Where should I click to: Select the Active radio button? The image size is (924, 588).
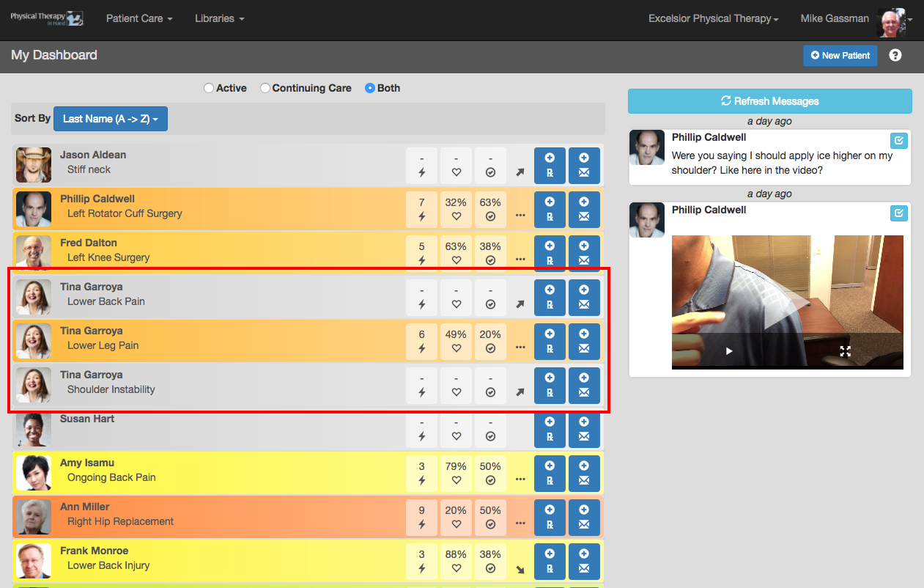point(209,88)
